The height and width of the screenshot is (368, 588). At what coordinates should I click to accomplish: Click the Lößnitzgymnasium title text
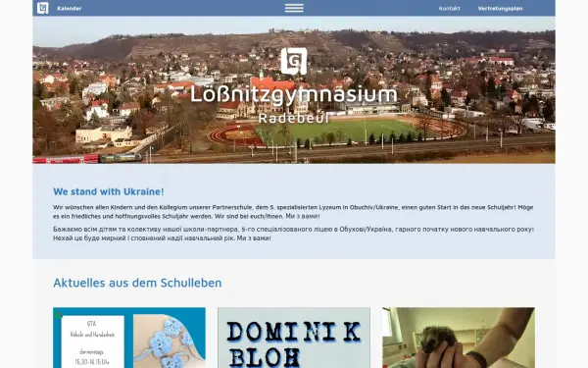click(294, 94)
